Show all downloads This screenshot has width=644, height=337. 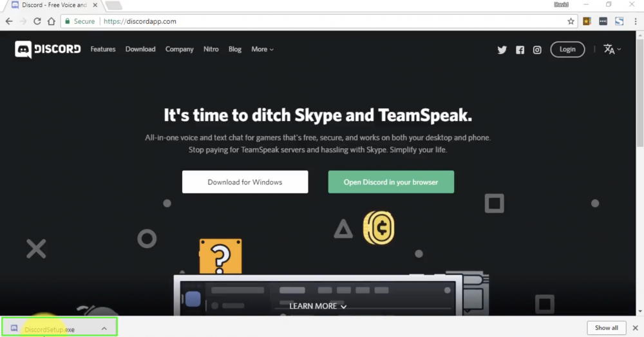click(x=606, y=328)
